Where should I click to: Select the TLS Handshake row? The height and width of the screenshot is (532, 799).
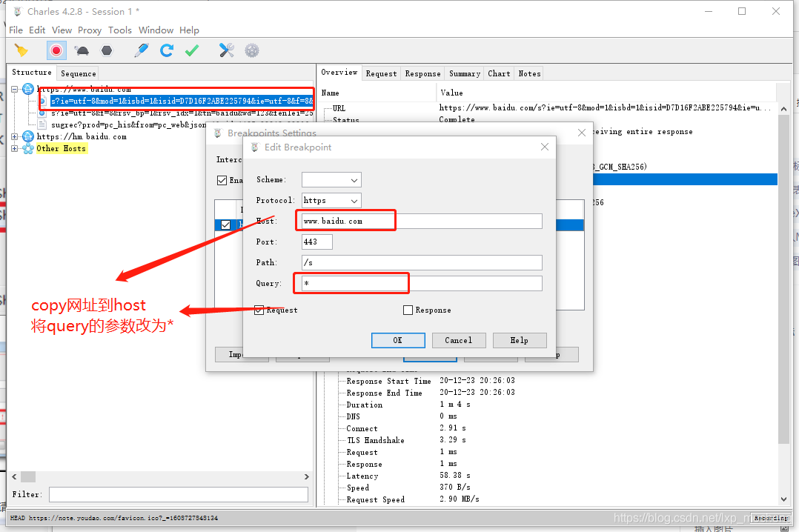point(376,440)
